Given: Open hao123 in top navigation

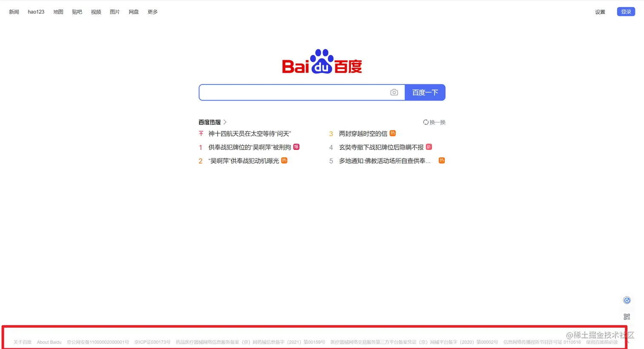Looking at the screenshot, I should (36, 12).
